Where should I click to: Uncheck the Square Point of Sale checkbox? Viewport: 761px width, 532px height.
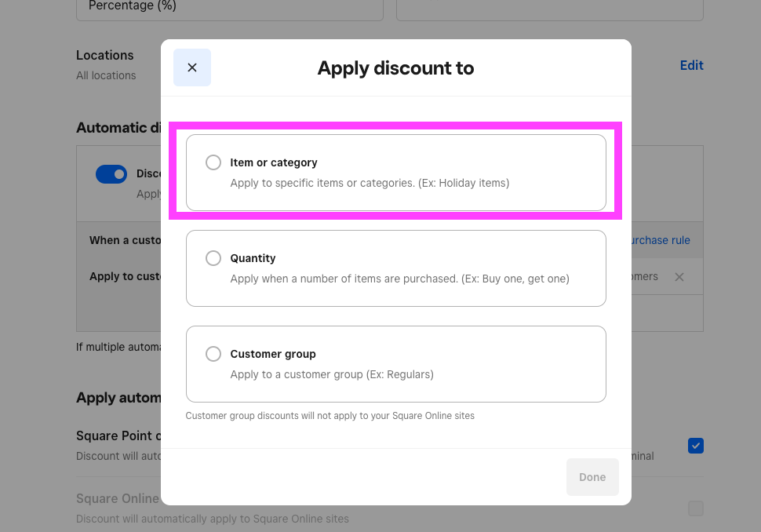click(696, 446)
